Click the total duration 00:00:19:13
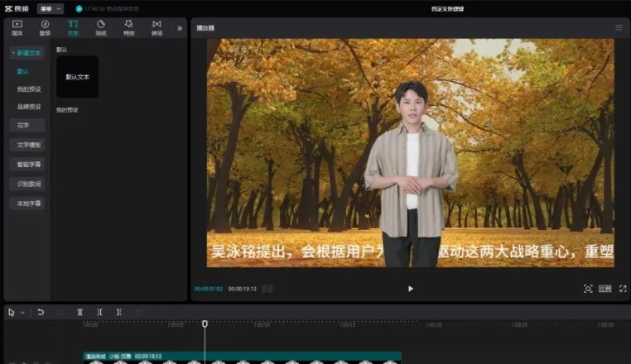This screenshot has height=364, width=631. [x=243, y=289]
